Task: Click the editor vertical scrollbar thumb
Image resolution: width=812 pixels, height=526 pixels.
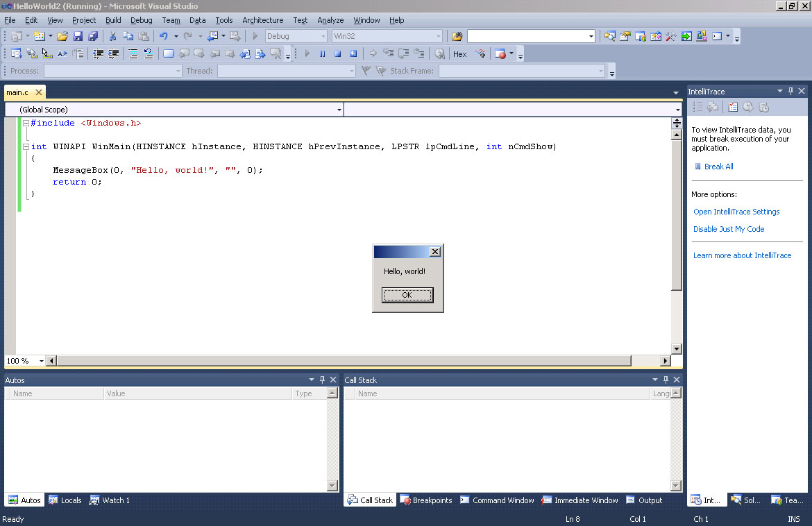Action: point(677,215)
